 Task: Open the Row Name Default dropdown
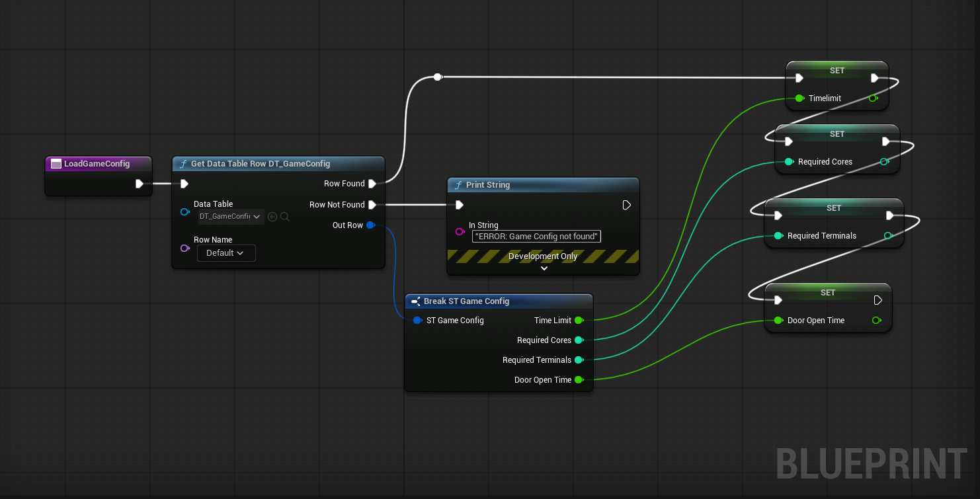click(226, 253)
